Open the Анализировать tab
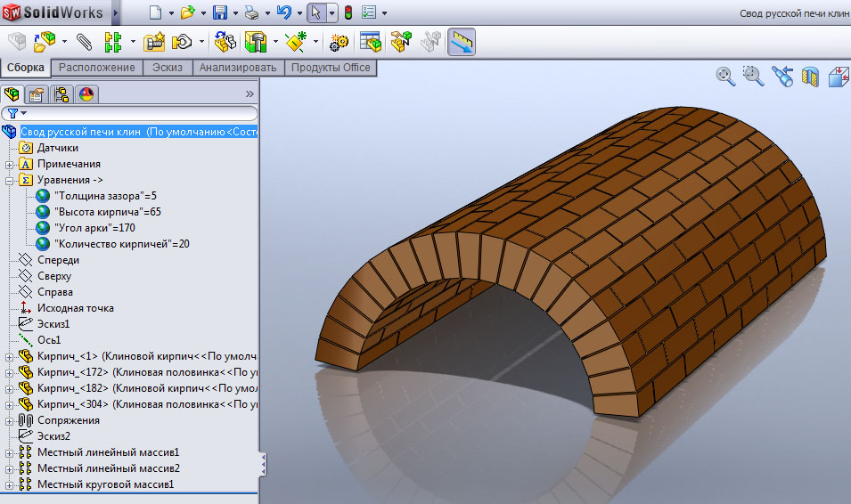The height and width of the screenshot is (504, 851). [x=238, y=68]
